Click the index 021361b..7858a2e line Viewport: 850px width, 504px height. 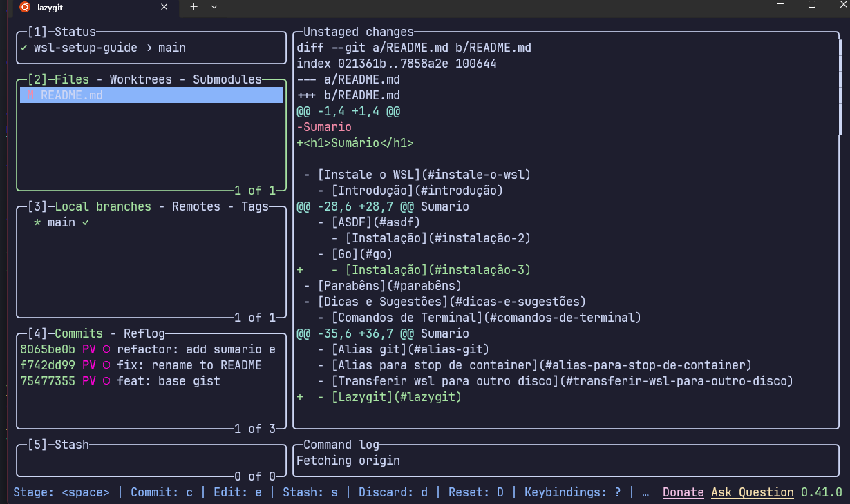397,64
